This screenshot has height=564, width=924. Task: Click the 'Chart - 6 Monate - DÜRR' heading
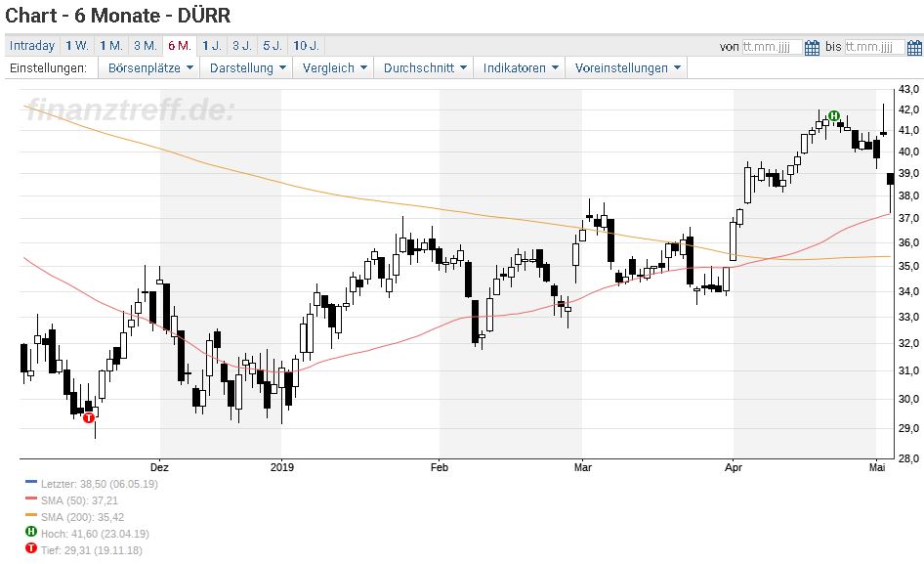coord(118,16)
